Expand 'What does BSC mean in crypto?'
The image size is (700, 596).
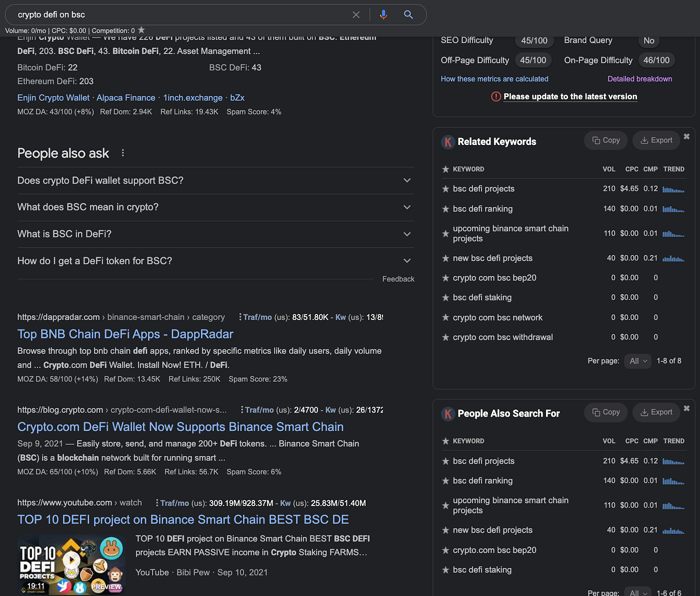(216, 207)
